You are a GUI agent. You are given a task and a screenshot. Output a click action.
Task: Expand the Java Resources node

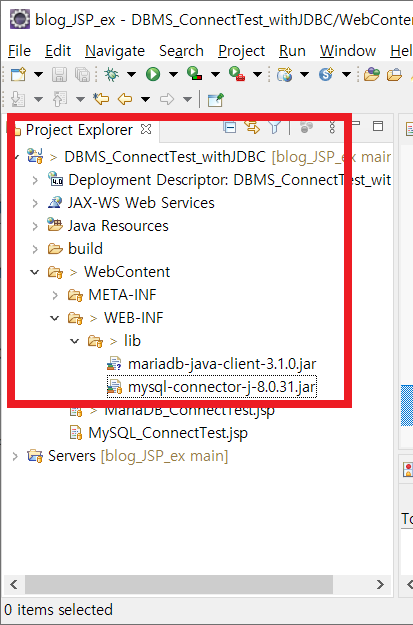point(35,226)
